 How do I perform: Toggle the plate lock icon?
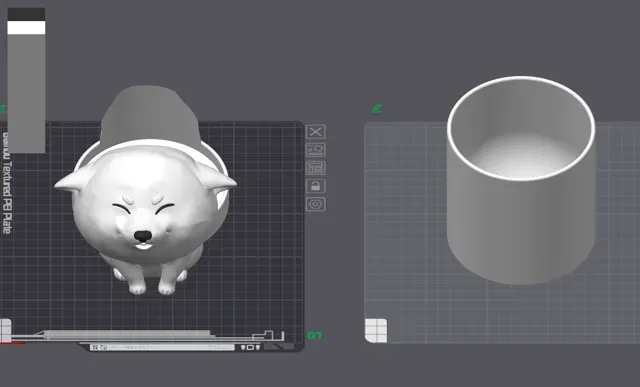pos(316,186)
